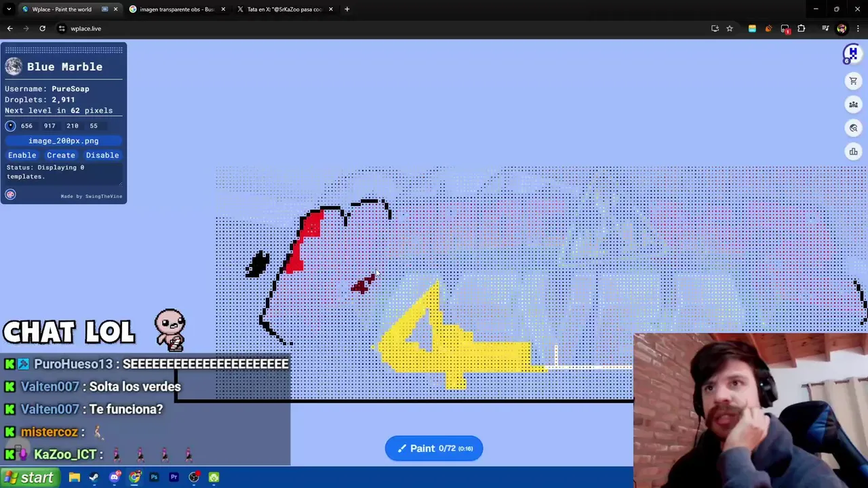Close the imagen transparente obs tab

point(223,9)
